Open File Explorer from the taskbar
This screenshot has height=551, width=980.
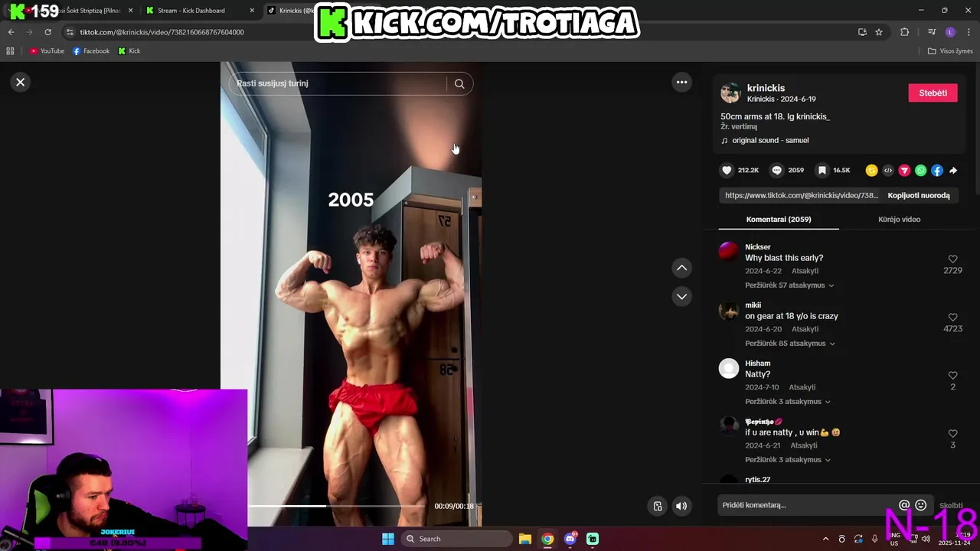tap(525, 539)
